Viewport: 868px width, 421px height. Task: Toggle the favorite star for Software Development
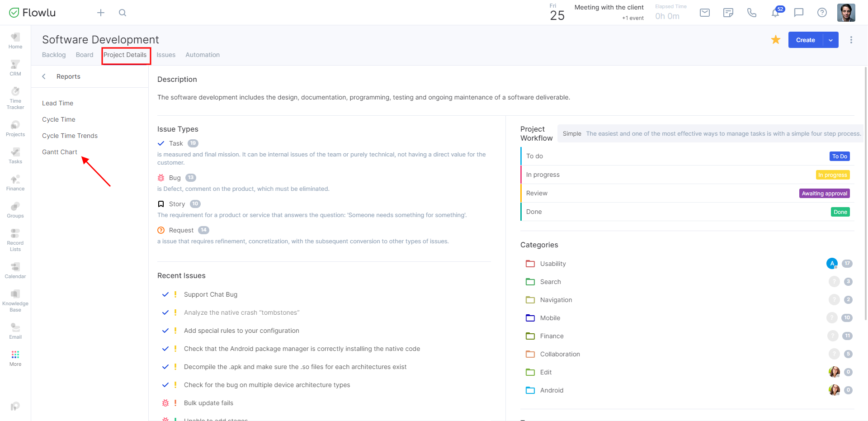776,40
